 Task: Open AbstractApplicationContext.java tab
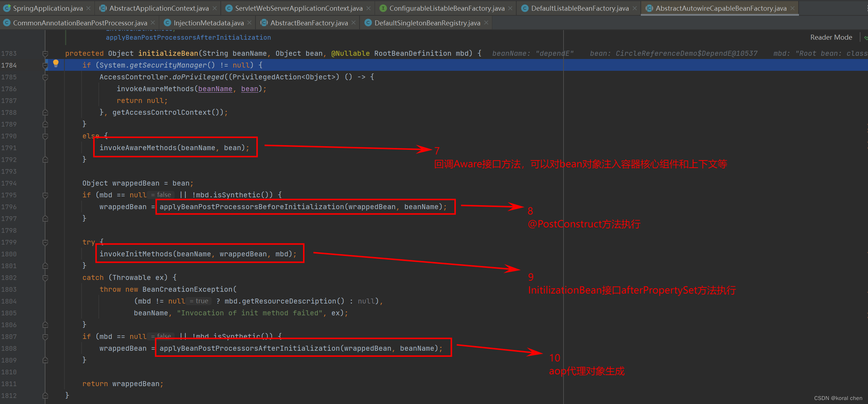(x=159, y=8)
